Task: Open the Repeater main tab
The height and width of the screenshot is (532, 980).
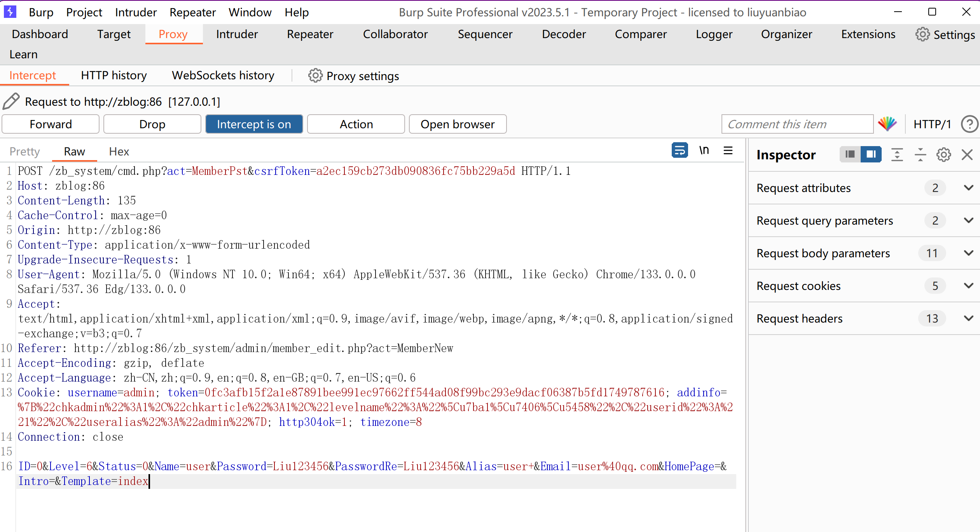Action: pos(310,34)
